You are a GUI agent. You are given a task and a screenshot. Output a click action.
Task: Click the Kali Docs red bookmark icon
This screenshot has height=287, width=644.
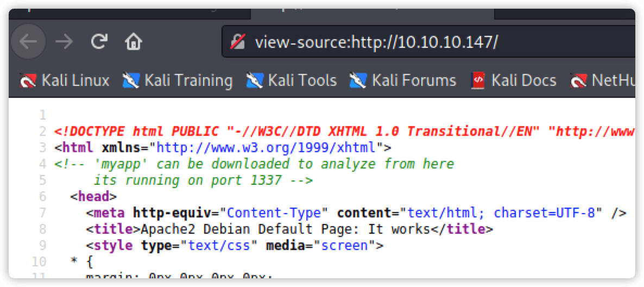pyautogui.click(x=478, y=81)
